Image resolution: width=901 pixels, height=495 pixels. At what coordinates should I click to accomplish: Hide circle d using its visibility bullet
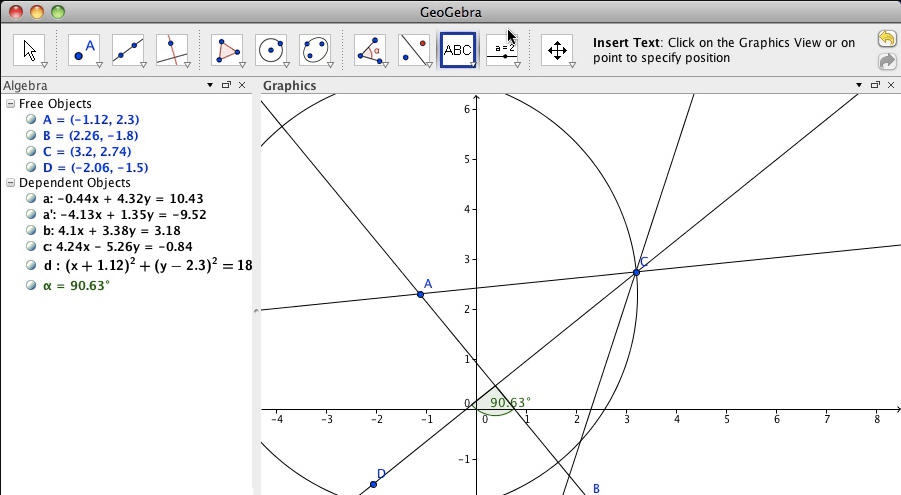coord(32,266)
